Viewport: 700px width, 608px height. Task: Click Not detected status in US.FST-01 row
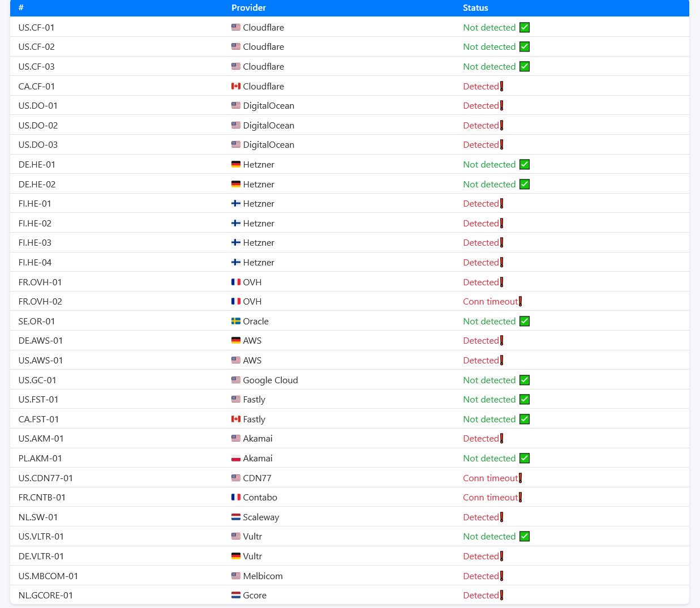point(489,399)
